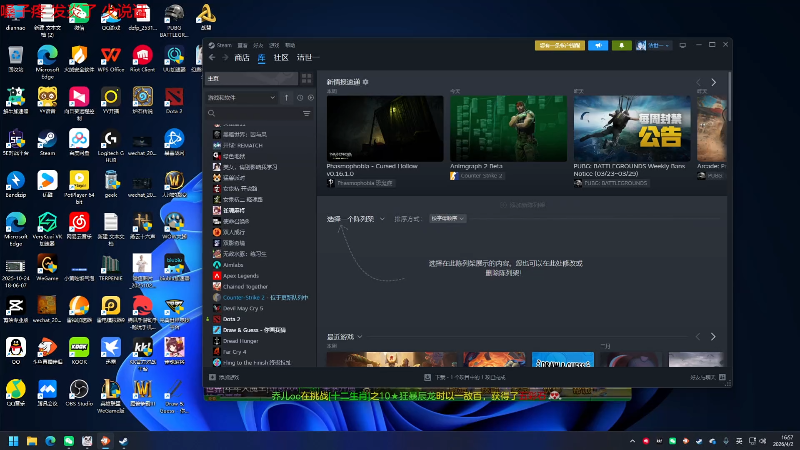Show hidden system tray icons chevron
The height and width of the screenshot is (450, 800).
point(633,441)
